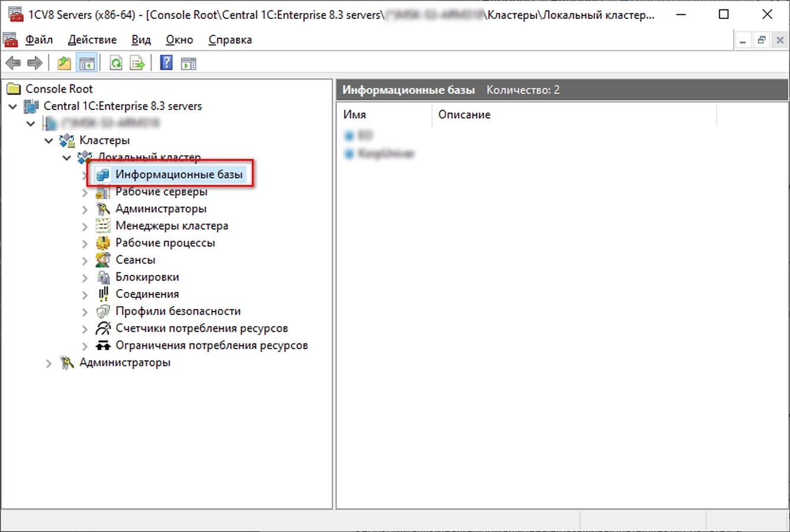Open the Справка menu
Viewport: 790px width, 532px height.
(x=230, y=40)
